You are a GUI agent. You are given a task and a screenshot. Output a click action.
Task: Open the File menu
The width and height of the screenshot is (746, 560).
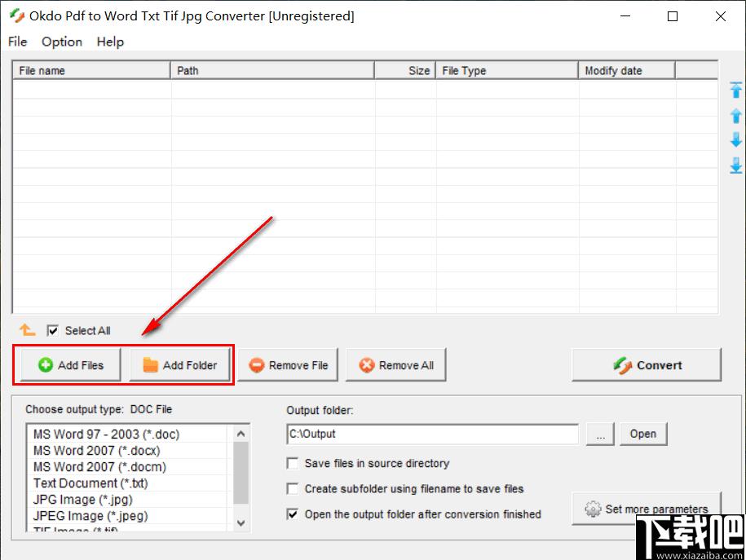(18, 42)
